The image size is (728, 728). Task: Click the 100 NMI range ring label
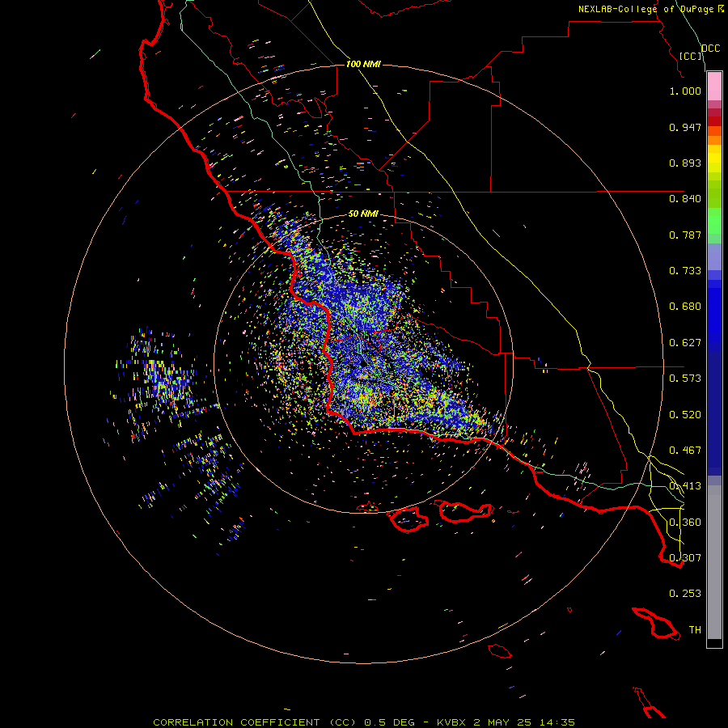click(x=363, y=64)
